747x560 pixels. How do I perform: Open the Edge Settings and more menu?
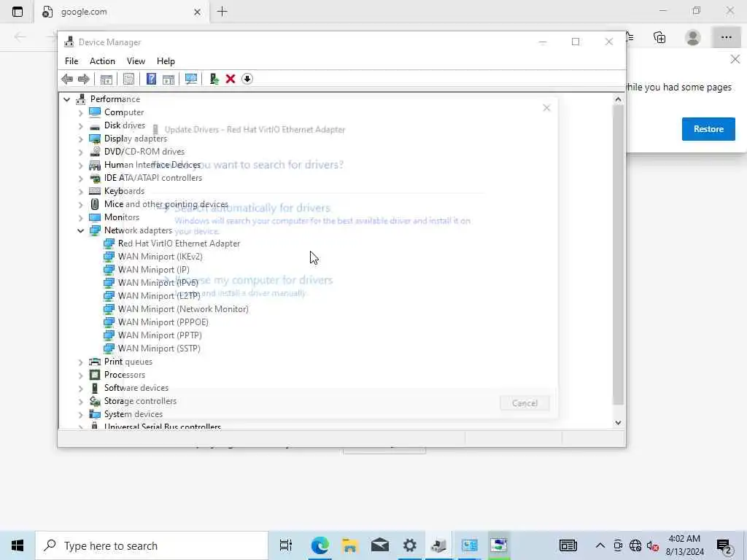[726, 38]
